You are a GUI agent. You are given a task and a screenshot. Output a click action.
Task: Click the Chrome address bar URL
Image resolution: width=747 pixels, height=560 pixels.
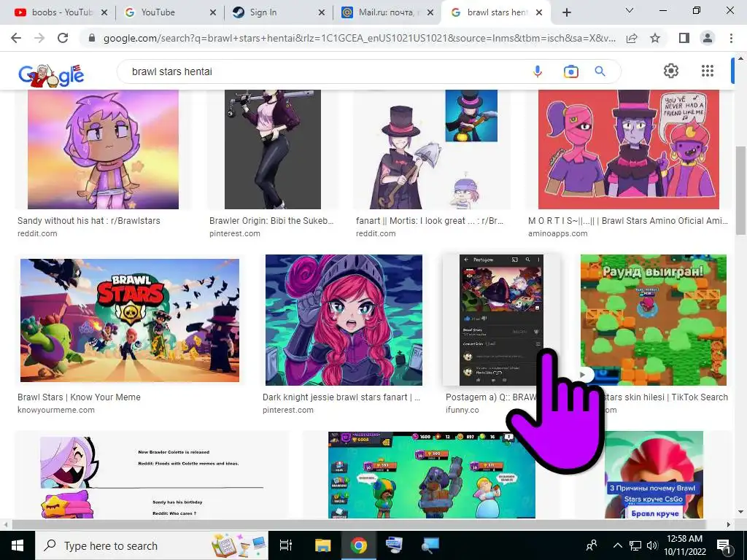[x=360, y=38]
